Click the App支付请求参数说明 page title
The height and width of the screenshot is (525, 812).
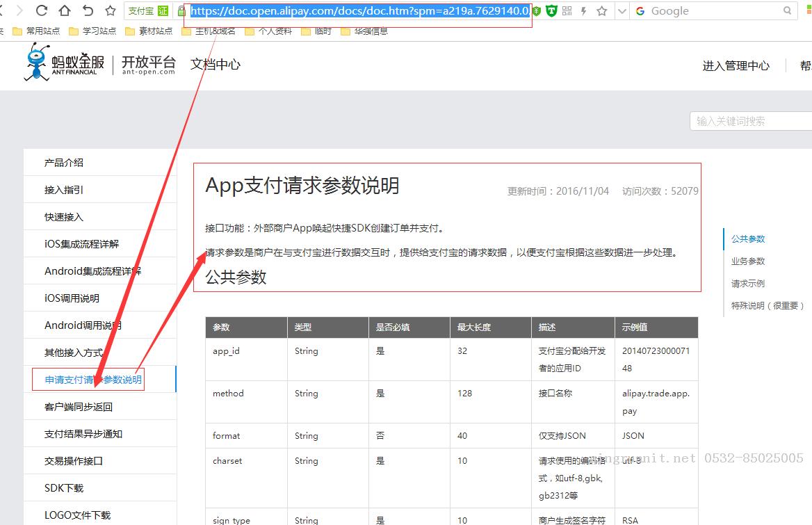(x=302, y=186)
